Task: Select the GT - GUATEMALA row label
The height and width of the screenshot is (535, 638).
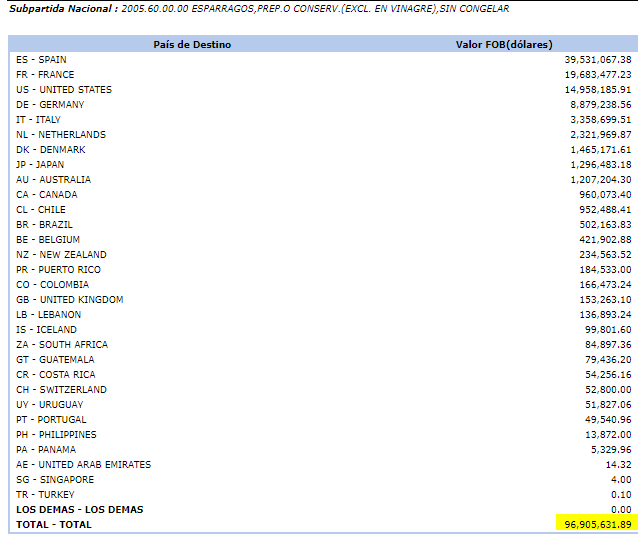Action: click(x=55, y=360)
